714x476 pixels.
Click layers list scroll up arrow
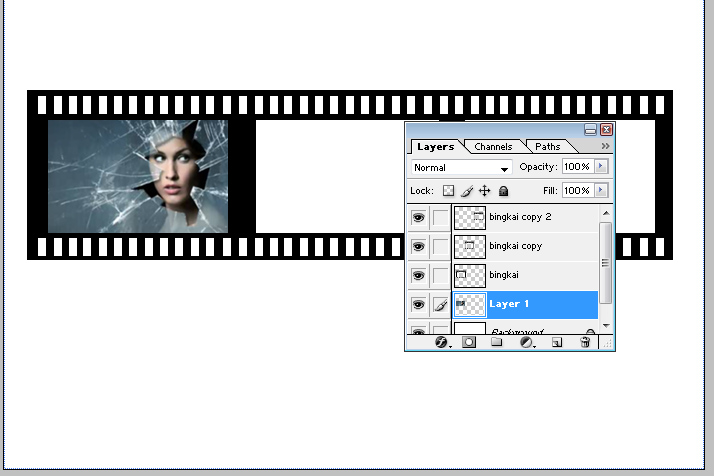pos(606,213)
